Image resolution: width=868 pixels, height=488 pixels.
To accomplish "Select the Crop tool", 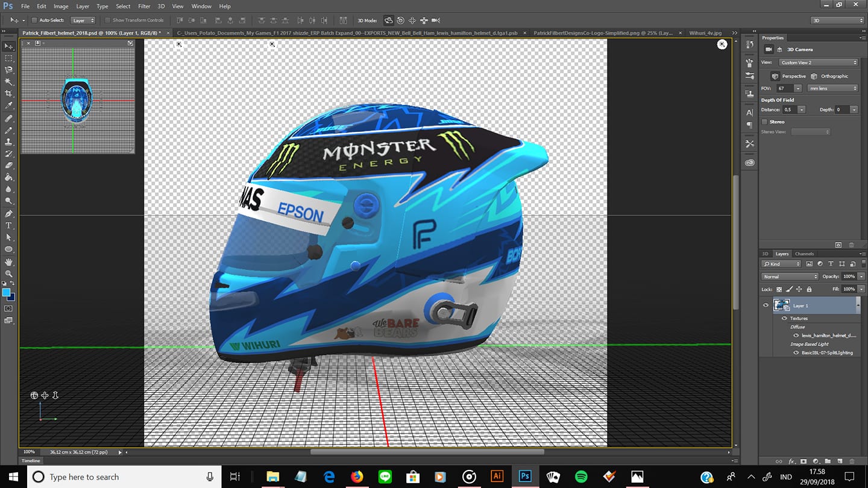I will pos(8,94).
